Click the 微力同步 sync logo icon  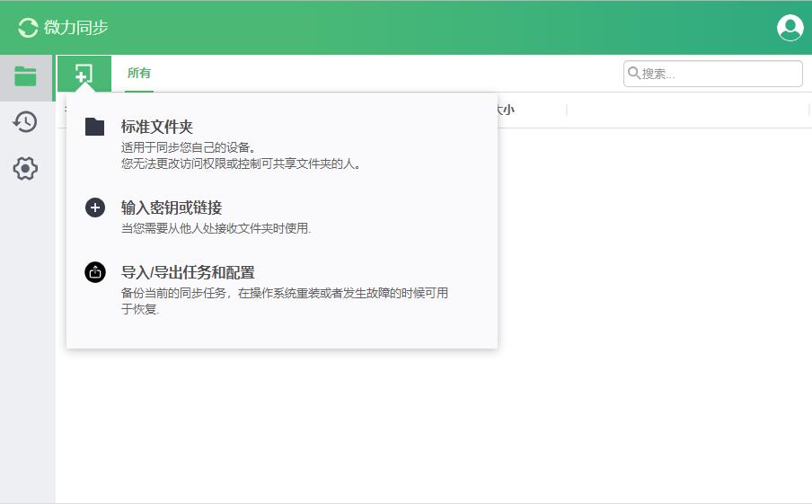coord(28,28)
